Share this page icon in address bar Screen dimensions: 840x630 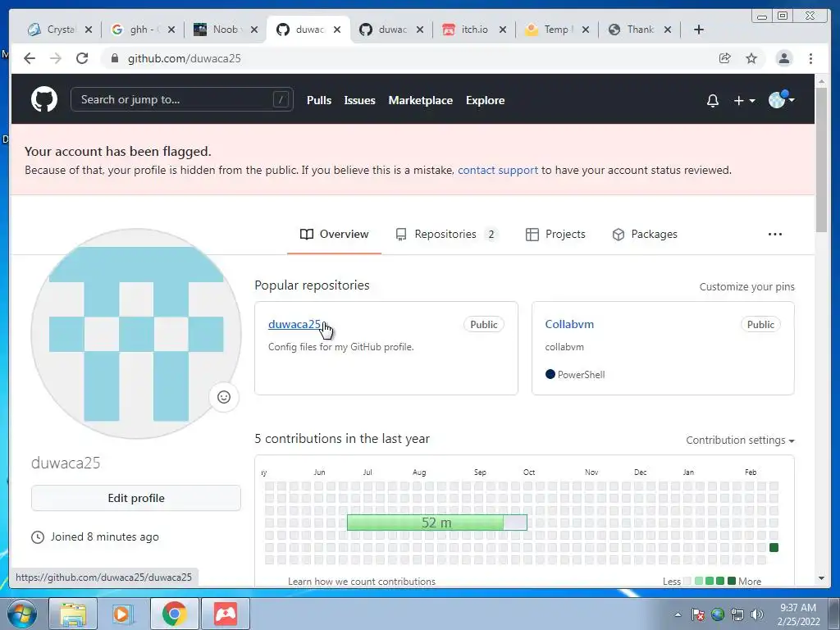coord(725,58)
